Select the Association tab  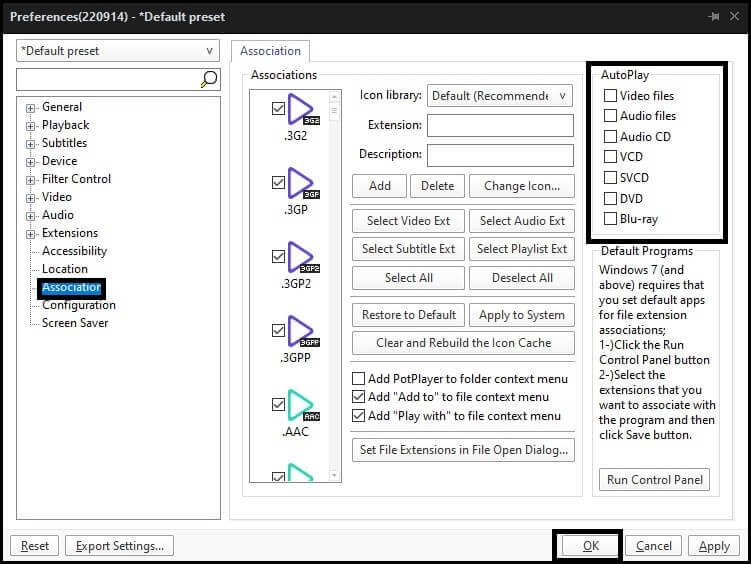point(270,51)
